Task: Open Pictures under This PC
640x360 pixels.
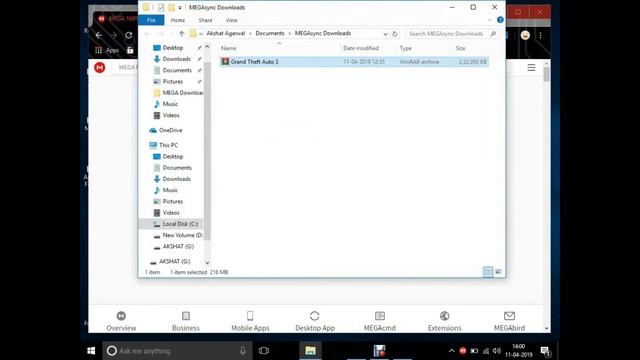Action: 173,201
